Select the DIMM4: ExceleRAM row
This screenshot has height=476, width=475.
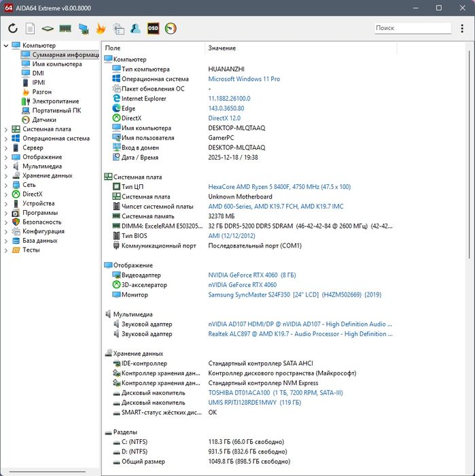click(x=249, y=226)
